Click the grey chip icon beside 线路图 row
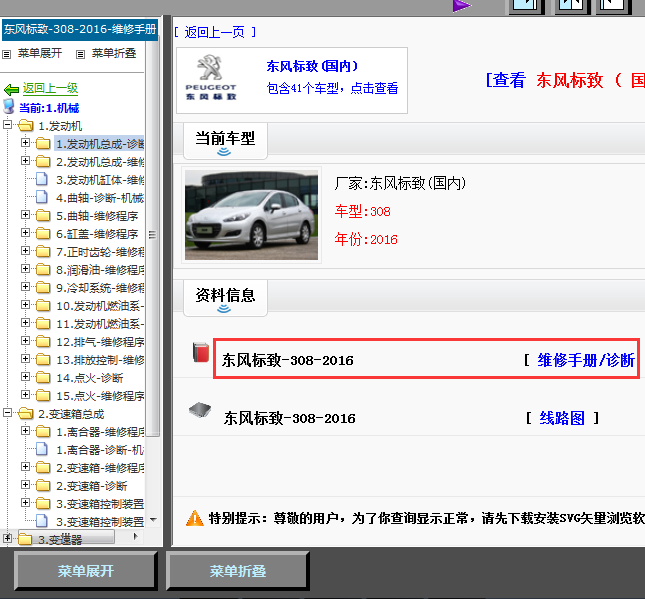This screenshot has height=599, width=645. [200, 410]
